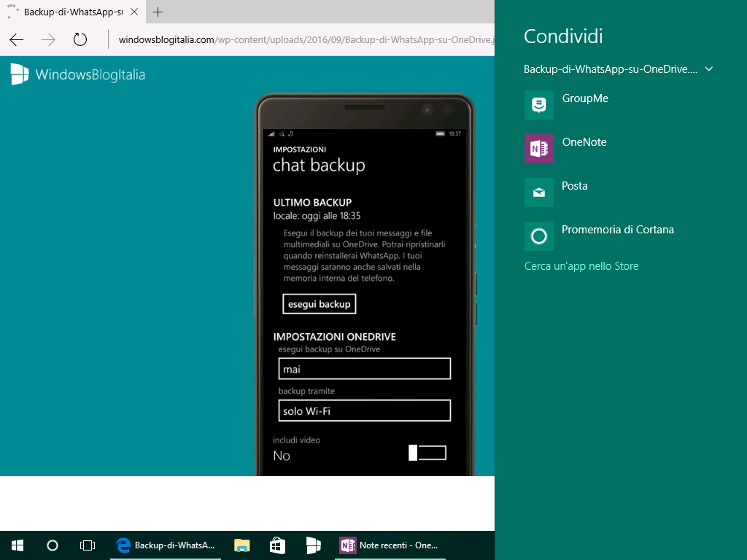The width and height of the screenshot is (747, 560).
Task: Click the esegui backup button in the phone image
Action: click(320, 304)
